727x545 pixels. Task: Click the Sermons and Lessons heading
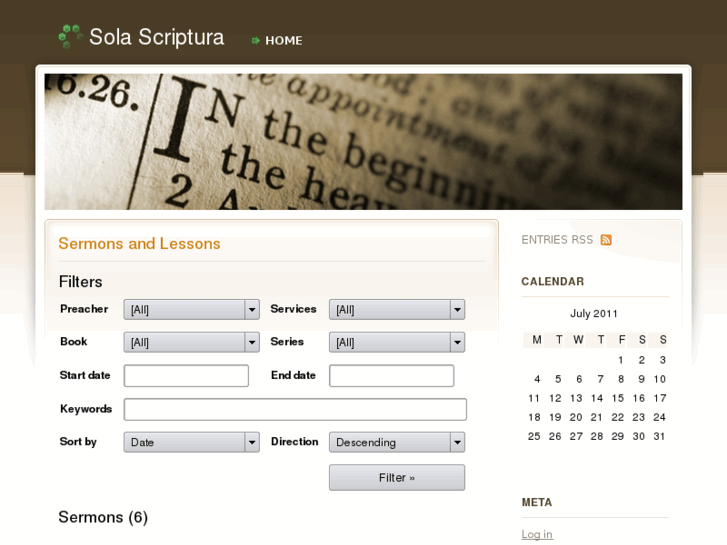[139, 244]
